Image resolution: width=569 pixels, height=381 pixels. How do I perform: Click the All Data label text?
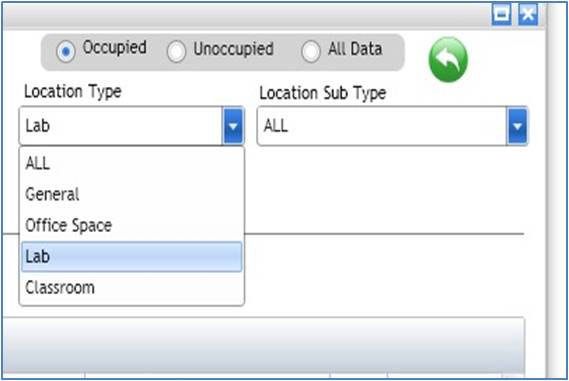(x=355, y=49)
